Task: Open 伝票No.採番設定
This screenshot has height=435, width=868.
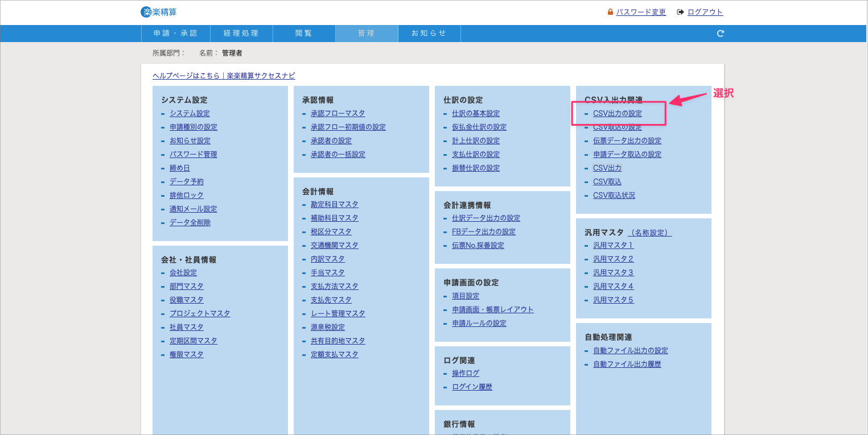Action: pyautogui.click(x=478, y=246)
